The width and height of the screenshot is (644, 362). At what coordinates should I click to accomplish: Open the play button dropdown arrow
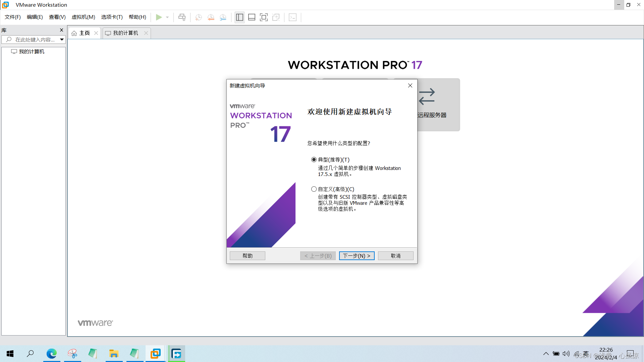(x=167, y=17)
